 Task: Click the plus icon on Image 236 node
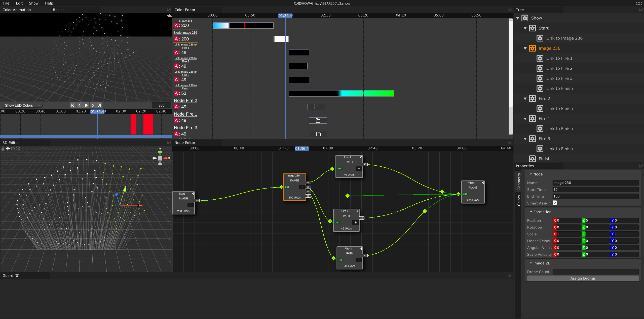point(302,187)
